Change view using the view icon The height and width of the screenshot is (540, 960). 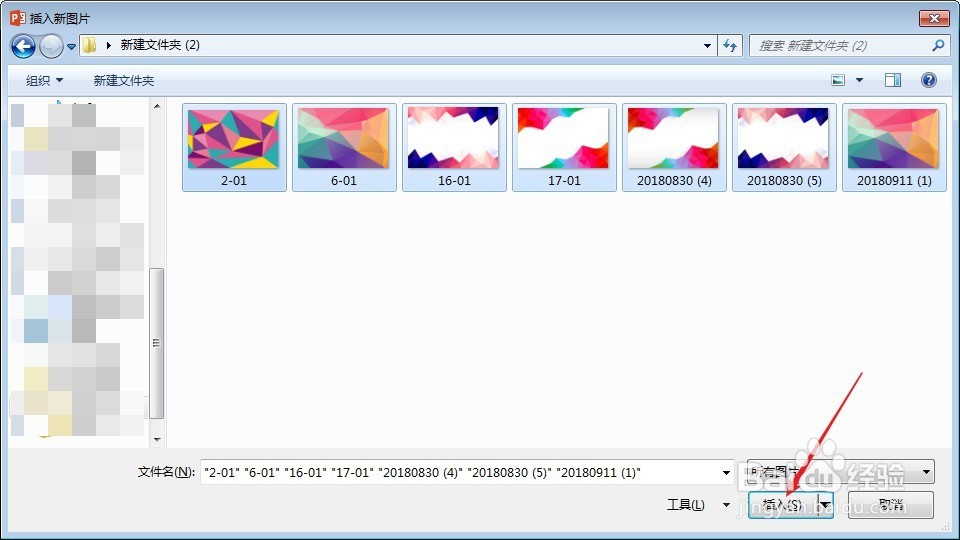click(838, 80)
